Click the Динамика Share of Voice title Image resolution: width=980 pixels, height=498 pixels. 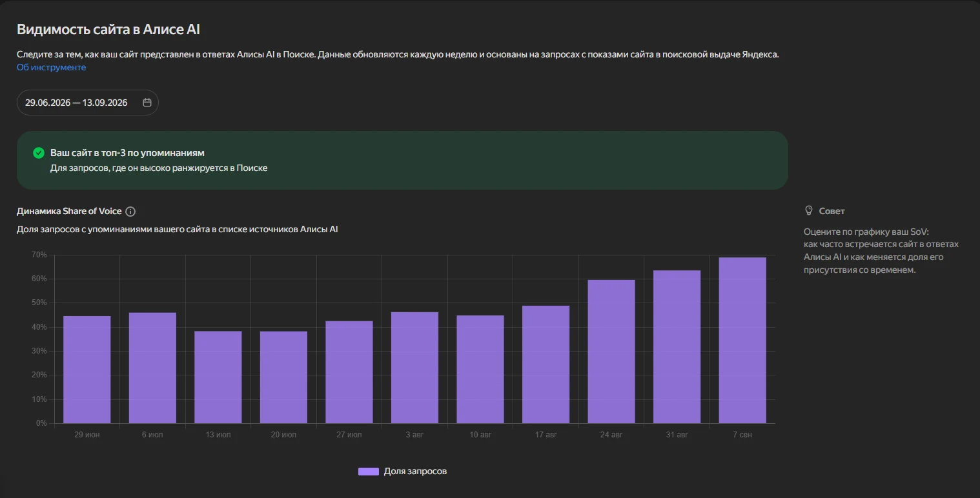point(69,212)
